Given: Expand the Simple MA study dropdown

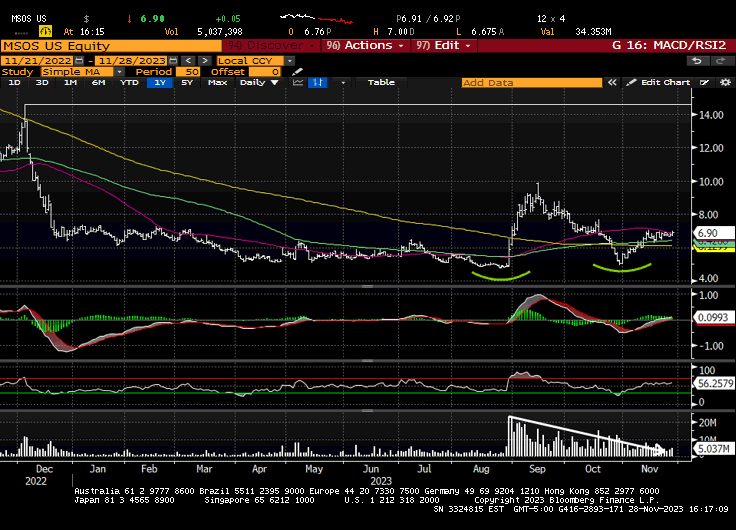Looking at the screenshot, I should 119,72.
